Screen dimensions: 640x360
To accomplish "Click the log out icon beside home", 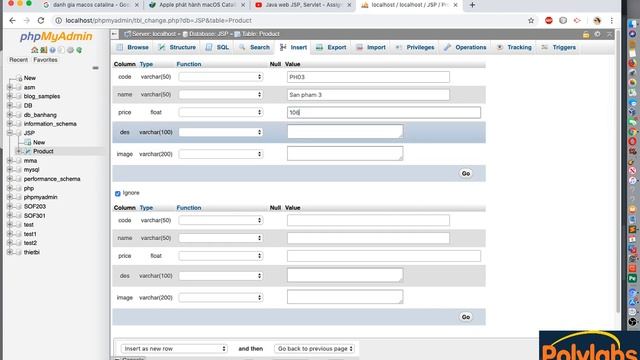I will pyautogui.click(x=43, y=50).
